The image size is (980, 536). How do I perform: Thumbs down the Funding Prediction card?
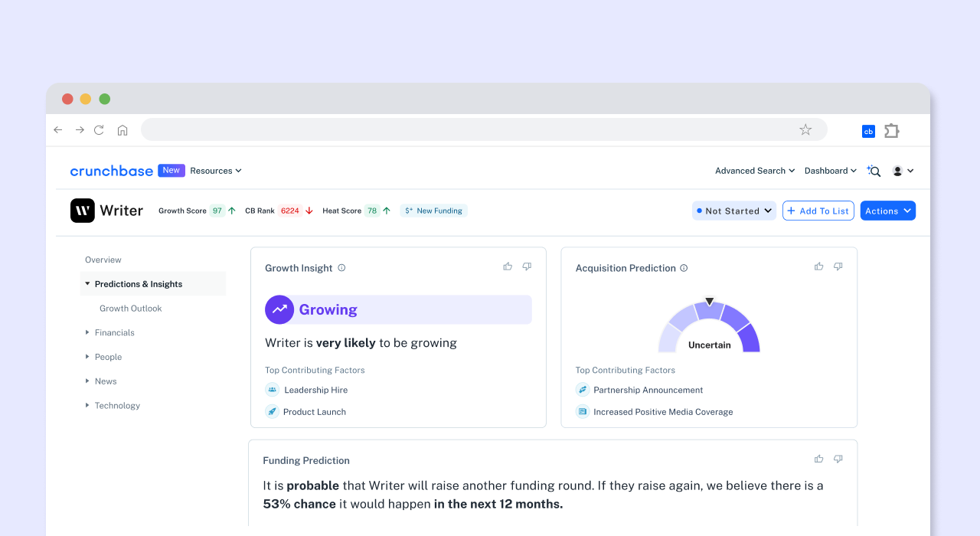pos(838,459)
